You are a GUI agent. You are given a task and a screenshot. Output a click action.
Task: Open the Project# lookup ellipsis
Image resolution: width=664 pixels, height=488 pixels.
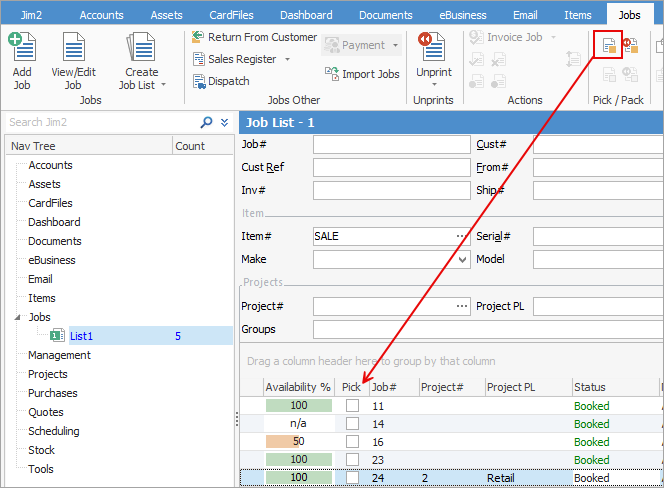[x=462, y=306]
